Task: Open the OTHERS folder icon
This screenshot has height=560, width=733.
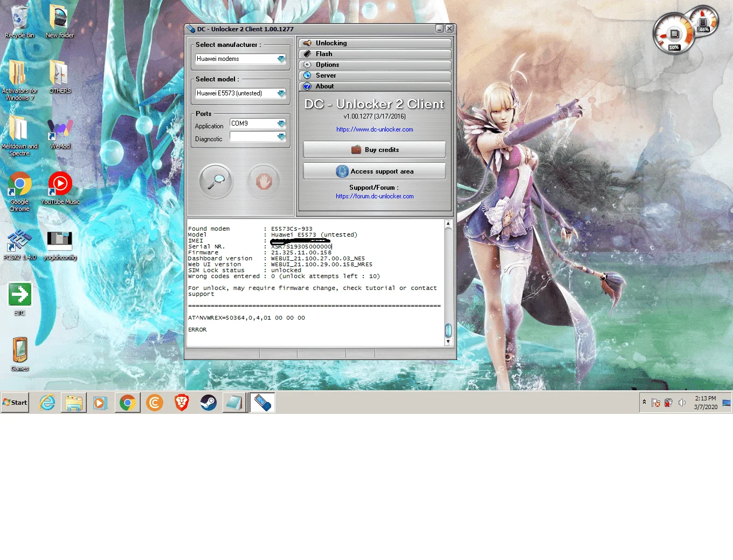Action: [x=60, y=77]
